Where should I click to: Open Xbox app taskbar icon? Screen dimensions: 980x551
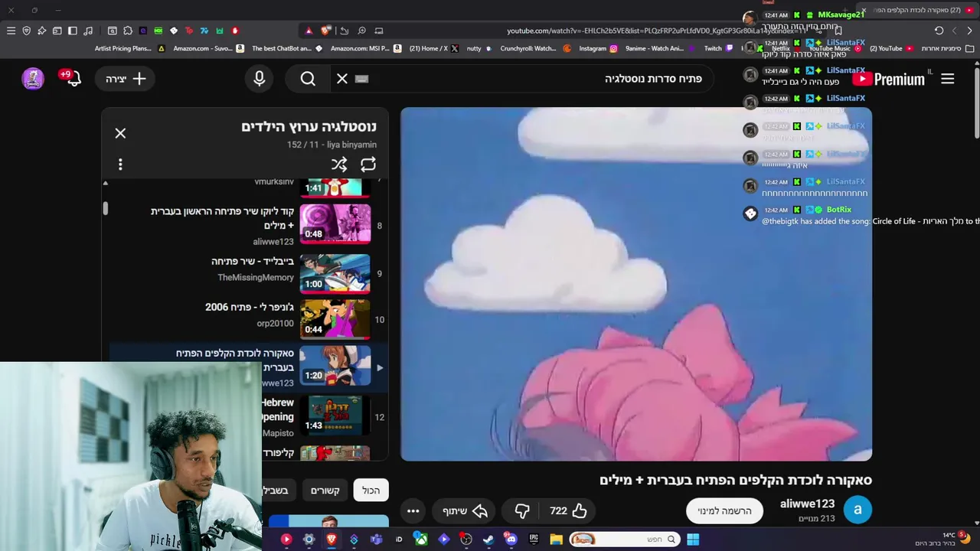point(421,540)
